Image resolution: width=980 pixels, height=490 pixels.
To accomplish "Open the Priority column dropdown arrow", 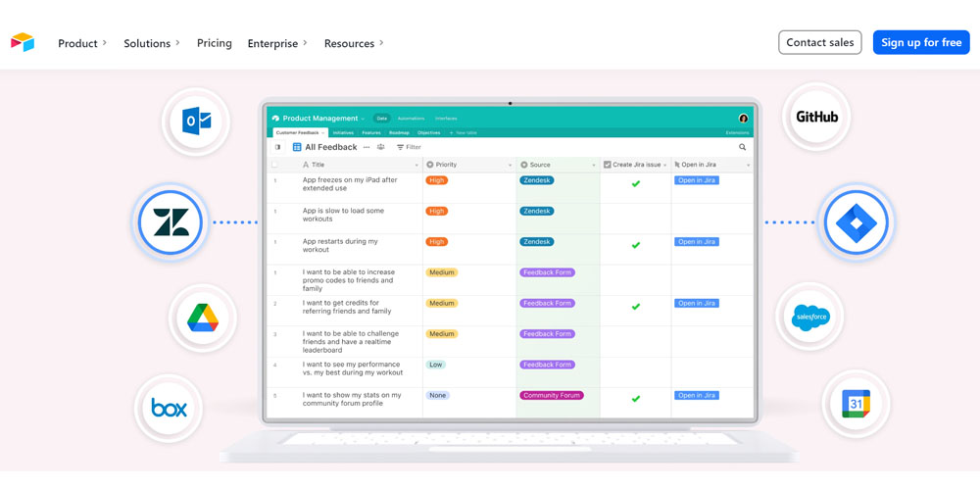I will pos(510,165).
